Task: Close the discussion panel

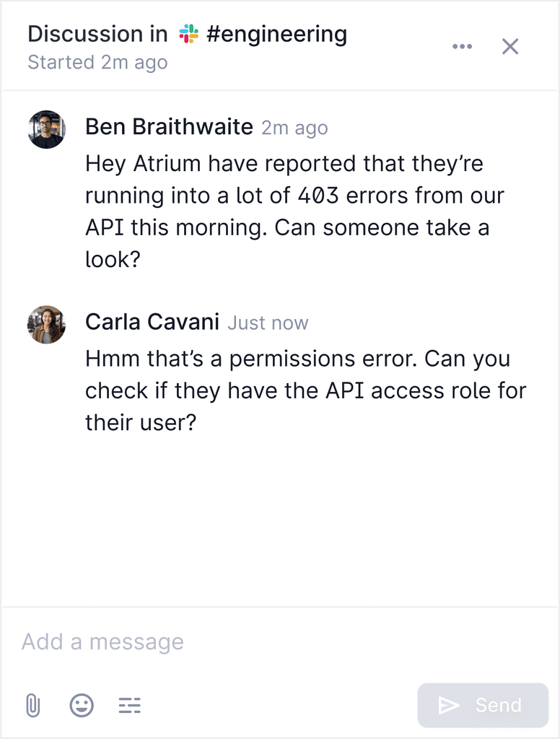Action: click(x=510, y=47)
